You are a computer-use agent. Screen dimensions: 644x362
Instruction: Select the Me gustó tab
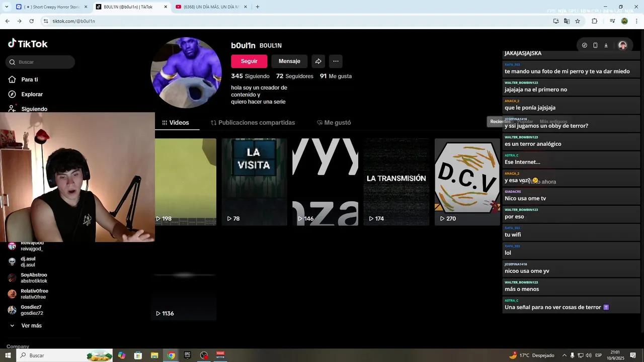(x=334, y=123)
